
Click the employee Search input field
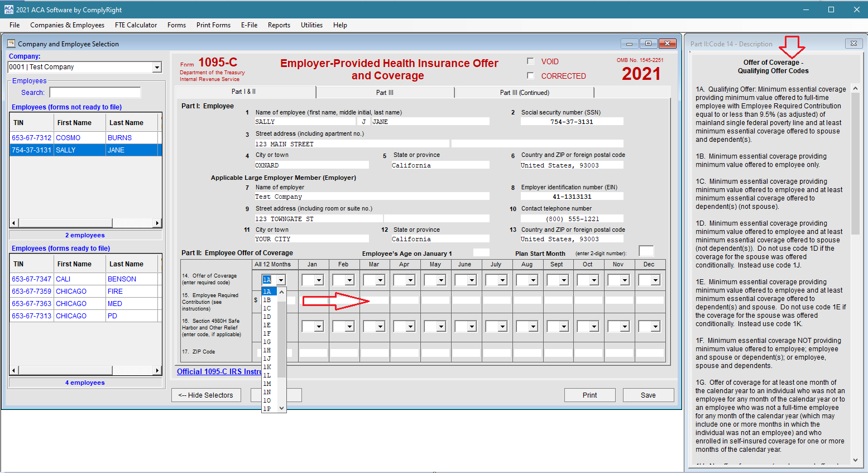pos(95,93)
